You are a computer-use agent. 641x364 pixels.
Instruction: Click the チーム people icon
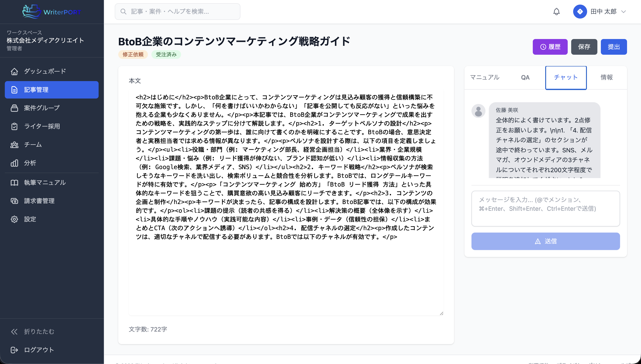(15, 145)
